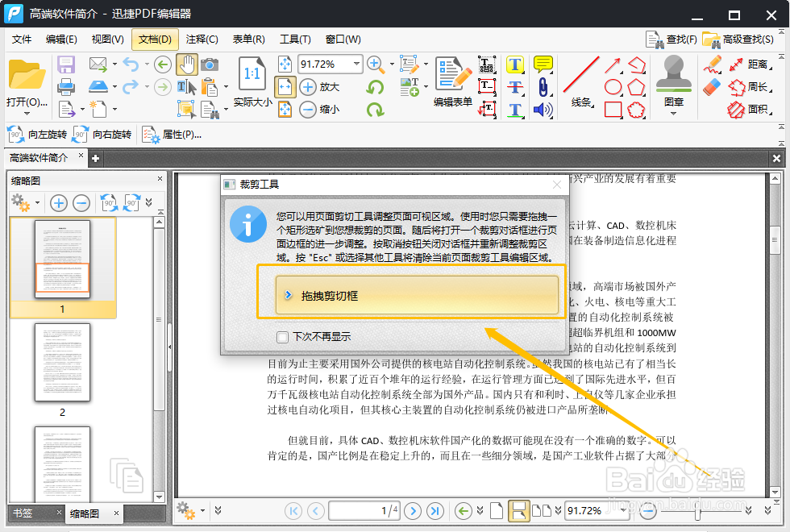The height and width of the screenshot is (532, 790).
Task: Select the Snapshot camera tool
Action: point(210,65)
